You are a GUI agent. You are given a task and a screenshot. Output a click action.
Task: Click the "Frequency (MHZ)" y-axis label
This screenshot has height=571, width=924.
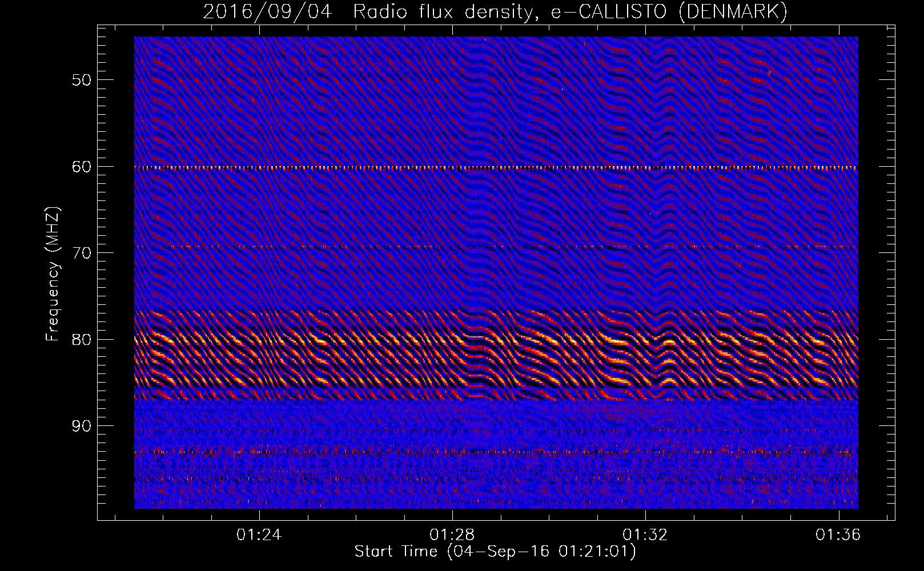[53, 274]
